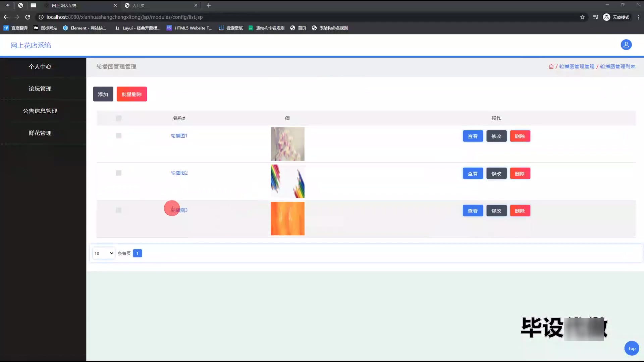Click the pink flower thumbnail of 轮播图1
The height and width of the screenshot is (362, 644).
point(287,144)
